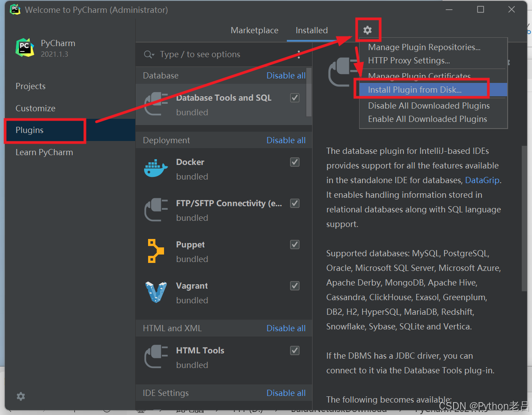Maximize the PyCharm welcome window
532x415 pixels.
tap(481, 9)
